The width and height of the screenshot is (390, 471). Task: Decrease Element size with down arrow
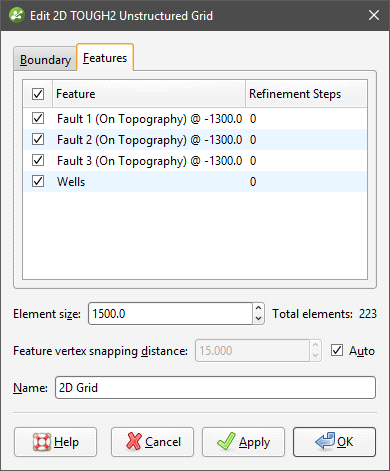(258, 319)
